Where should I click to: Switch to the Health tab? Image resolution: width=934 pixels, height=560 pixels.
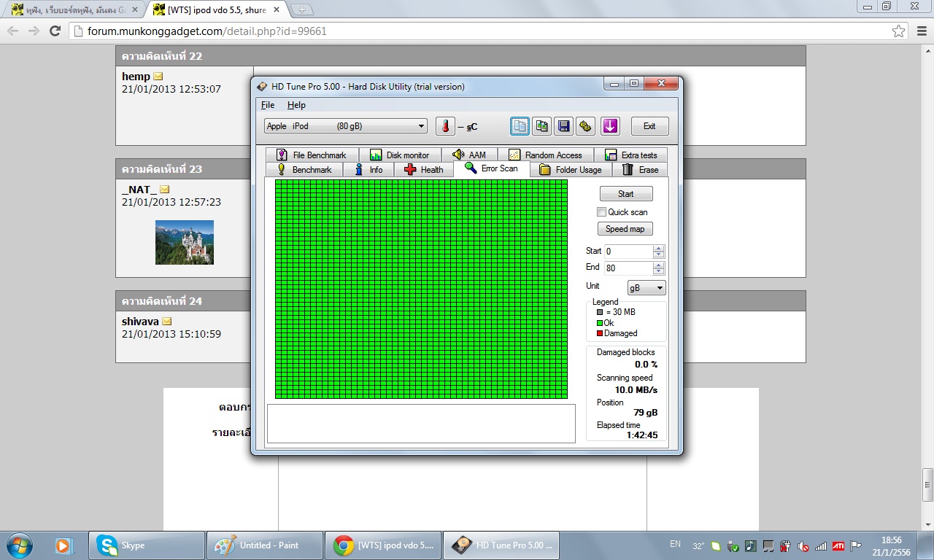423,170
